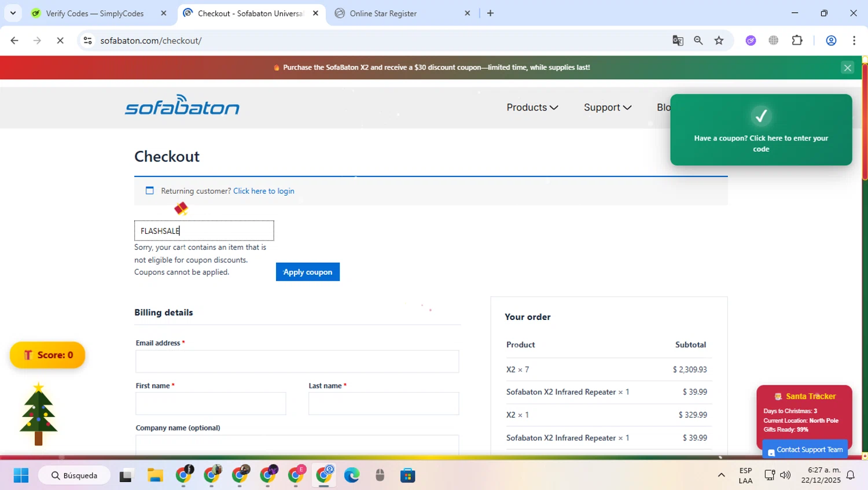Screen dimensions: 868x490
Task: Open Chrome three-dot menu
Action: [854, 40]
